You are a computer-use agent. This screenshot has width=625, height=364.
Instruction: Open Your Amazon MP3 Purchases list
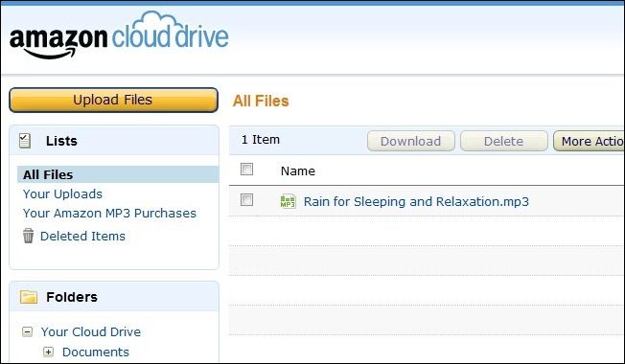point(109,213)
